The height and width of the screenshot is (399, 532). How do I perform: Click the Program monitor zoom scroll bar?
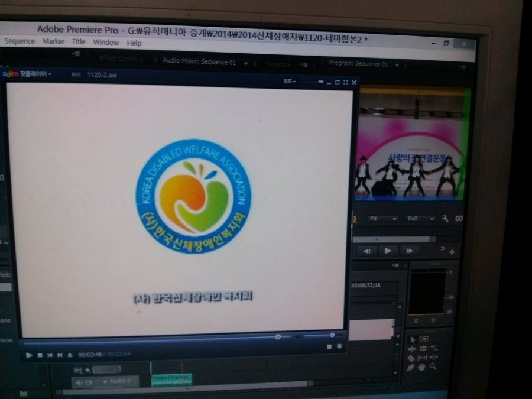click(392, 239)
